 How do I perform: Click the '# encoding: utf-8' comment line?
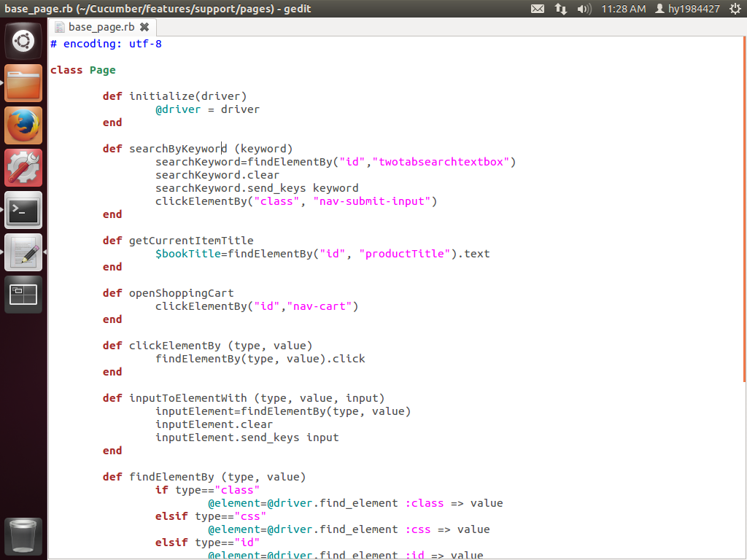click(x=106, y=44)
